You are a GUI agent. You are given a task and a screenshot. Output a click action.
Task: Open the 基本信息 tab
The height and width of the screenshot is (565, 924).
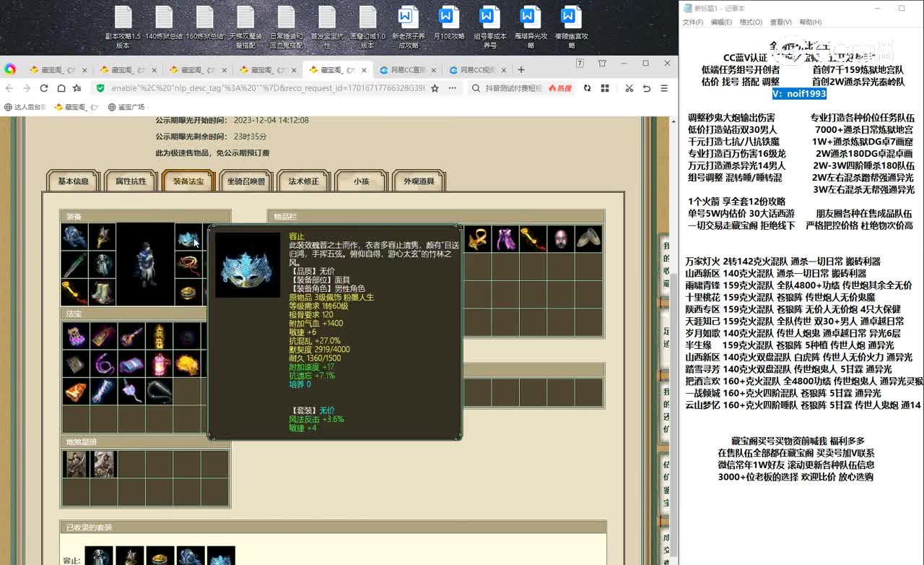73,181
